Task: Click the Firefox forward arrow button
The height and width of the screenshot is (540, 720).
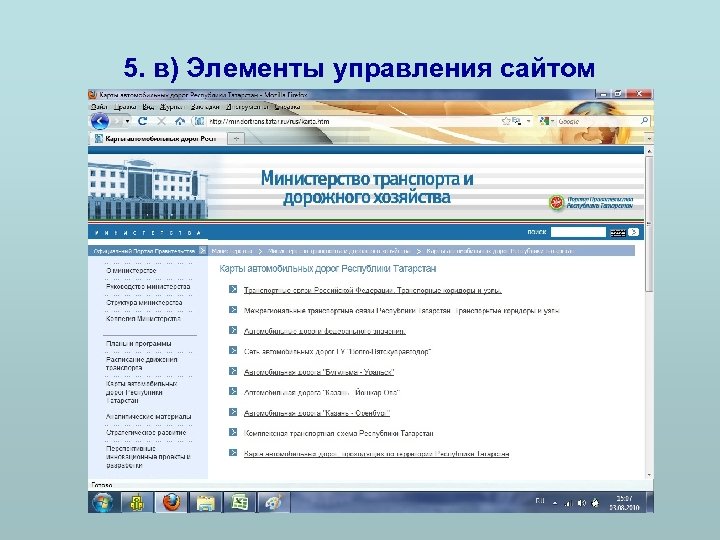Action: click(x=117, y=121)
